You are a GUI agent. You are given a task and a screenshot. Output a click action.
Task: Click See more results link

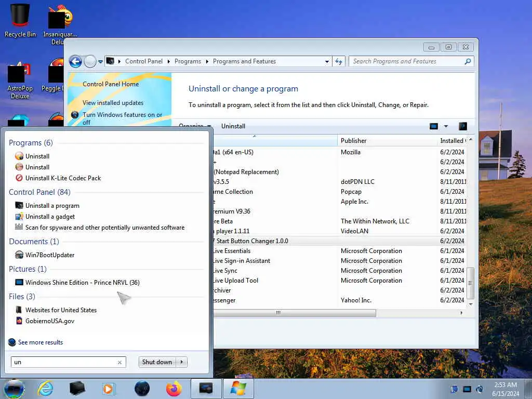click(36, 342)
